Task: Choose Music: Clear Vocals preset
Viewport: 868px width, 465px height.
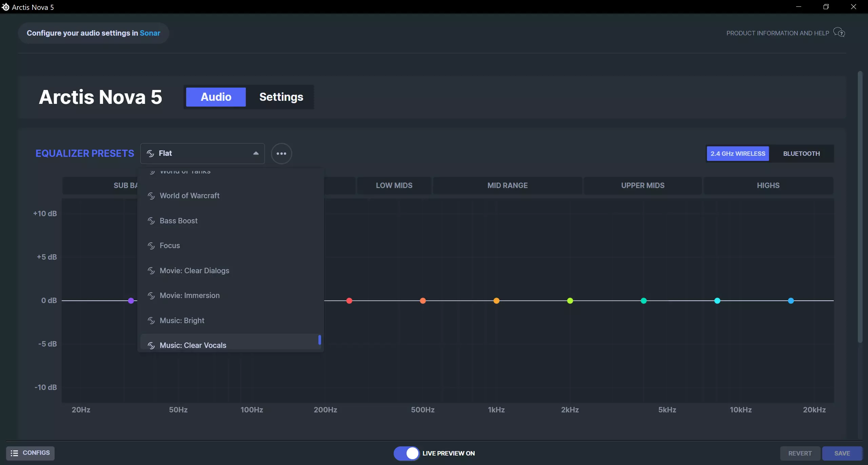Action: (x=231, y=342)
